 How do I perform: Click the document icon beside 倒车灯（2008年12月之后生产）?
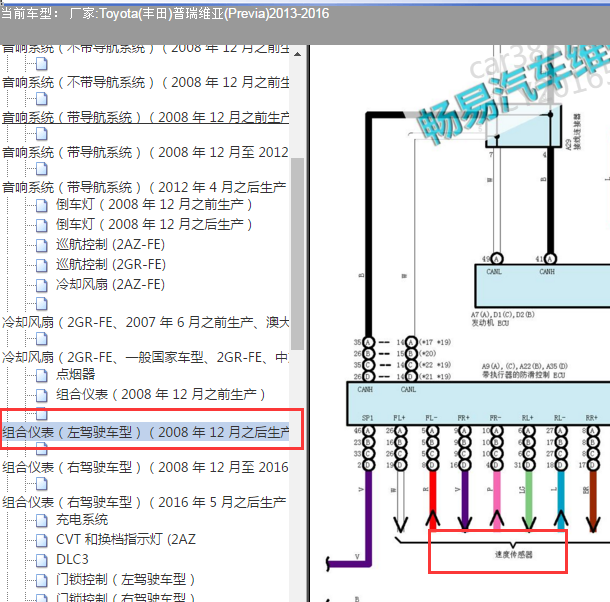42,225
